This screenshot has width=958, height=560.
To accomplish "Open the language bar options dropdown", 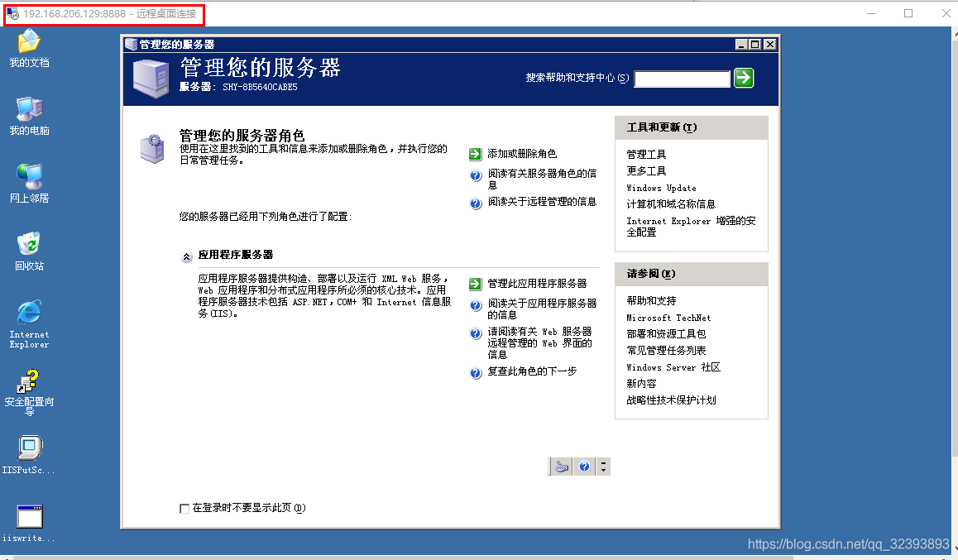I will [603, 467].
